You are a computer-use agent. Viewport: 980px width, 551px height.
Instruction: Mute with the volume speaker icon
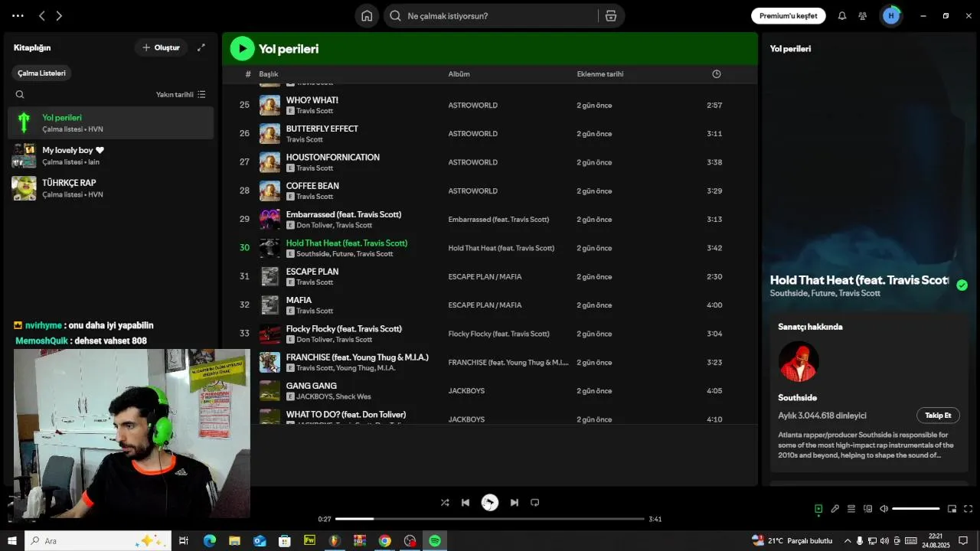pos(884,509)
